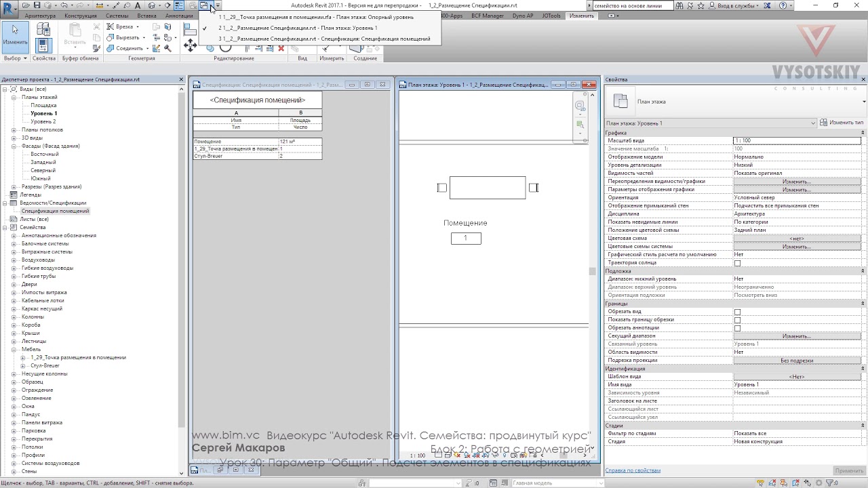Enable the Обрезать аннотации checkbox

pyautogui.click(x=737, y=328)
